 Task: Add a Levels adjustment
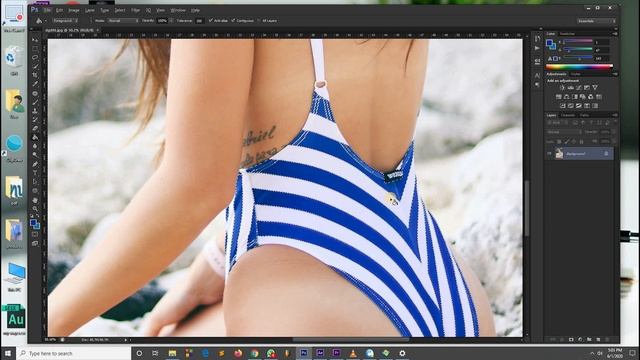tap(571, 87)
